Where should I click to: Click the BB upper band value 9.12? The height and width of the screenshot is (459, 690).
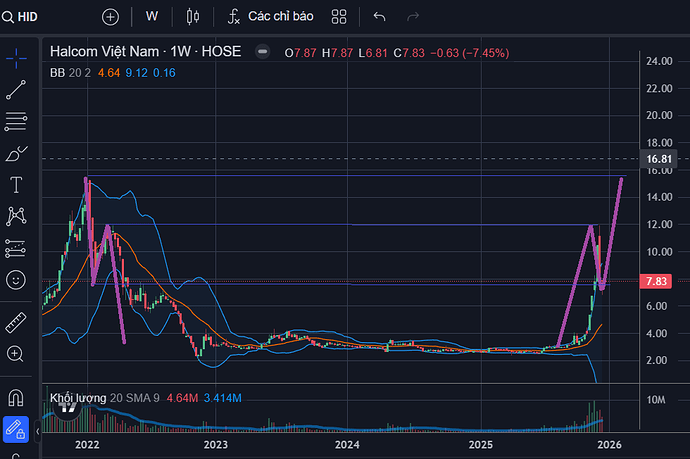point(136,73)
